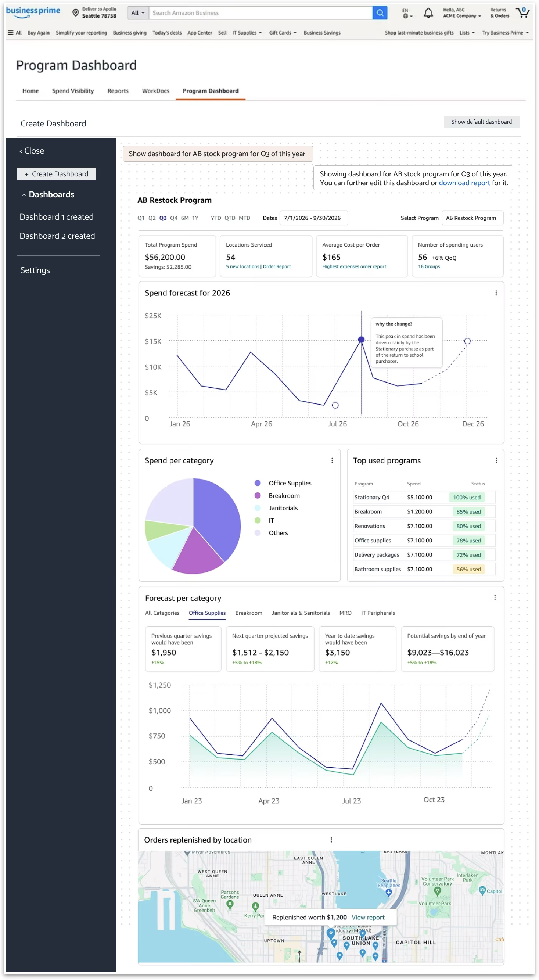Image resolution: width=539 pixels, height=980 pixels.
Task: Switch to the WorkDocs tab
Action: [x=155, y=90]
